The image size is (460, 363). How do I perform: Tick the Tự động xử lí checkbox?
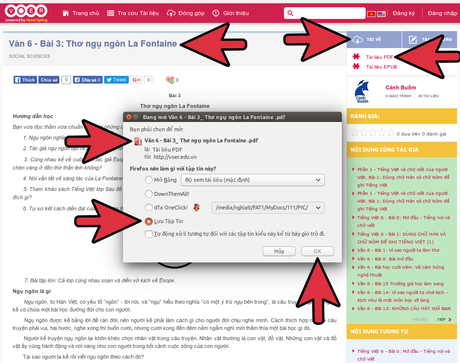[x=149, y=234]
